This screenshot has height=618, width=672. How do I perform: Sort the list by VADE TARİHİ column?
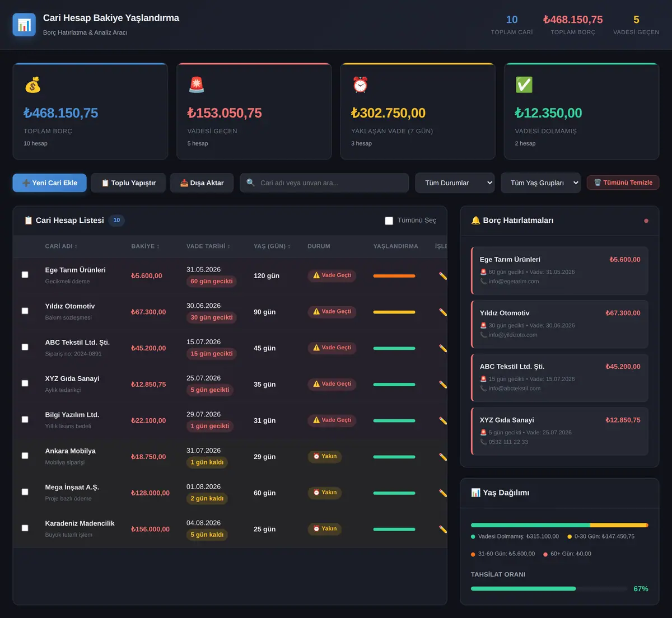pos(208,246)
